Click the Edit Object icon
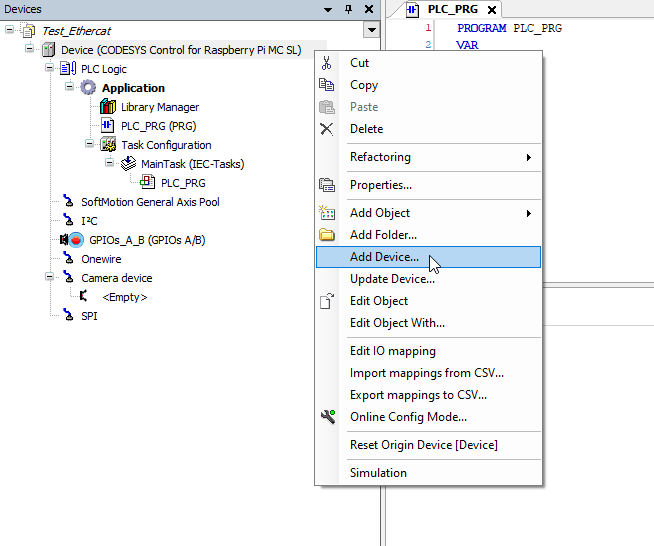This screenshot has height=546, width=654. pos(327,301)
